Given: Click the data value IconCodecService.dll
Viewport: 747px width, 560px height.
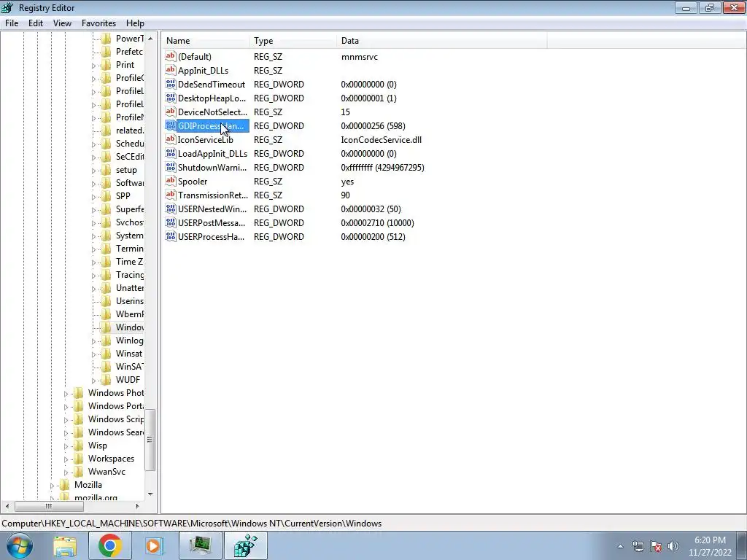Looking at the screenshot, I should (381, 139).
